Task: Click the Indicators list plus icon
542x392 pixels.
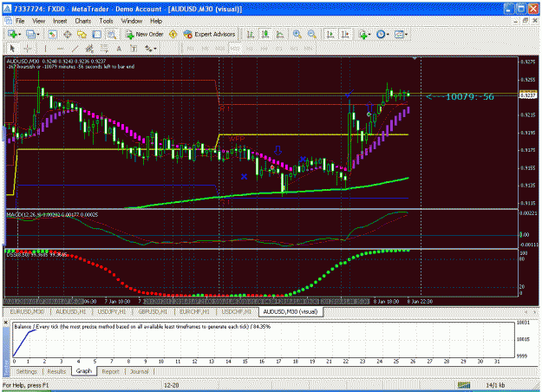Action: pyautogui.click(x=363, y=34)
